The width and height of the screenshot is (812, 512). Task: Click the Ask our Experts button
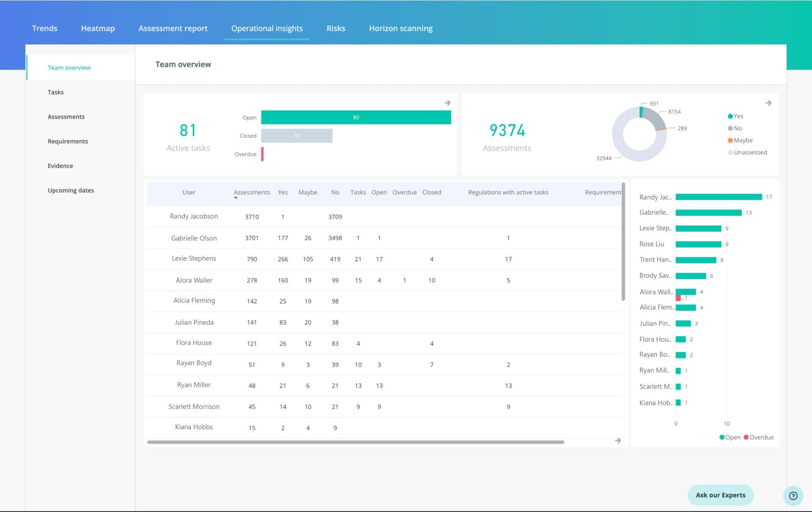pos(720,495)
